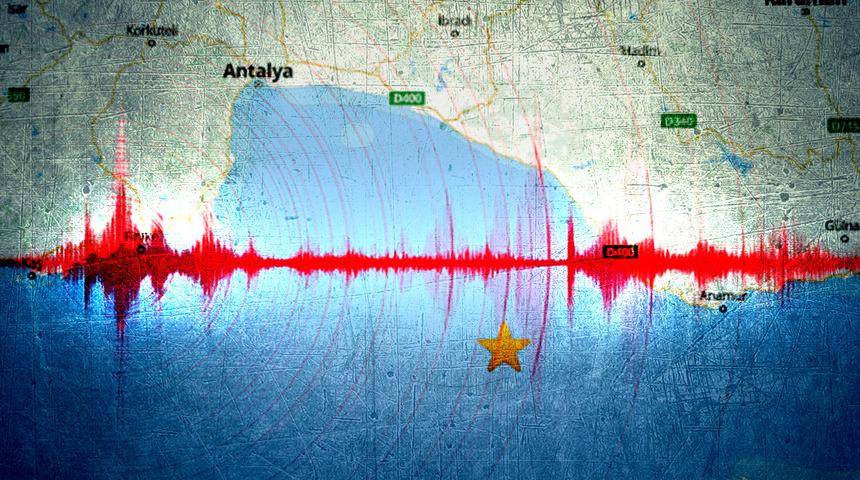
Task: Click the red D400 road sign on the waveform
Action: (x=620, y=252)
